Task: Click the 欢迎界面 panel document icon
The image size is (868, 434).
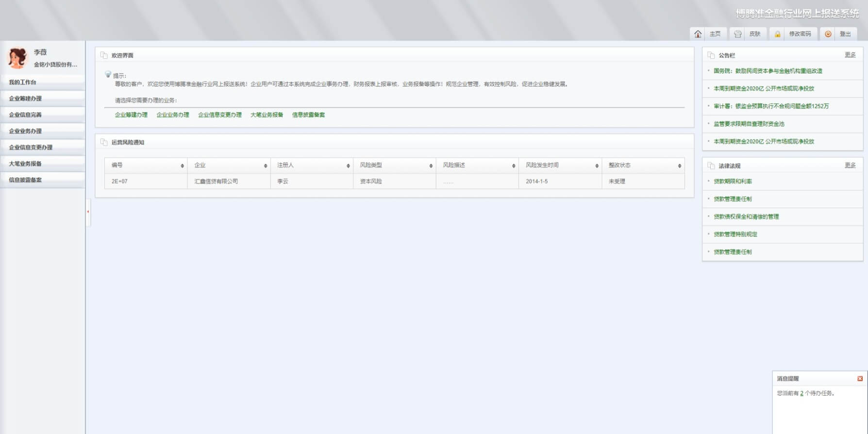Action: click(104, 55)
